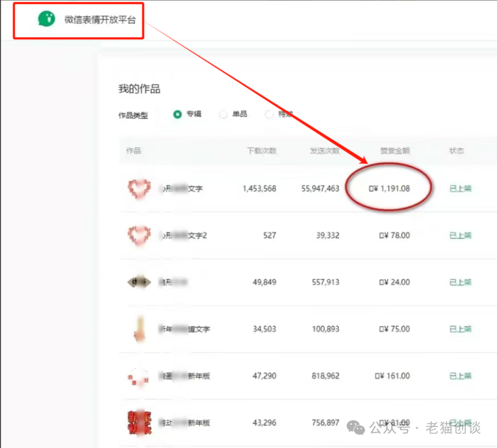Select the 专辑 radio button
Image resolution: width=497 pixels, height=448 pixels.
point(178,114)
